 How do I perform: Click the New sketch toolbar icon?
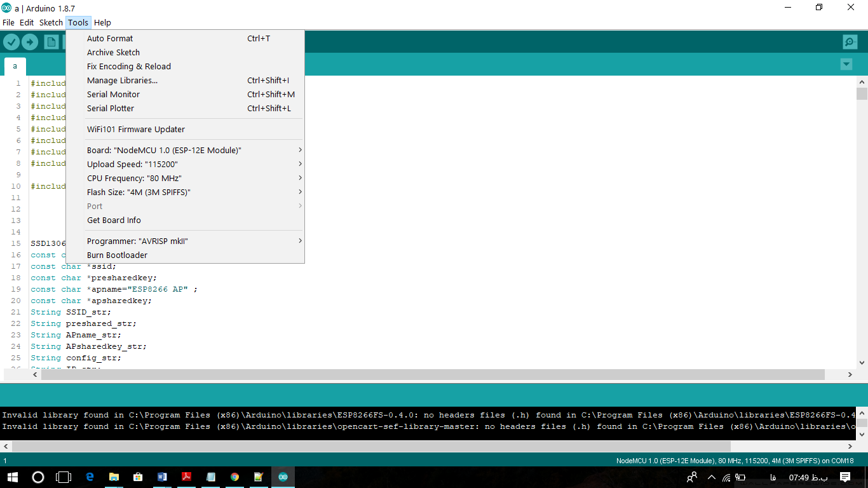[x=51, y=42]
